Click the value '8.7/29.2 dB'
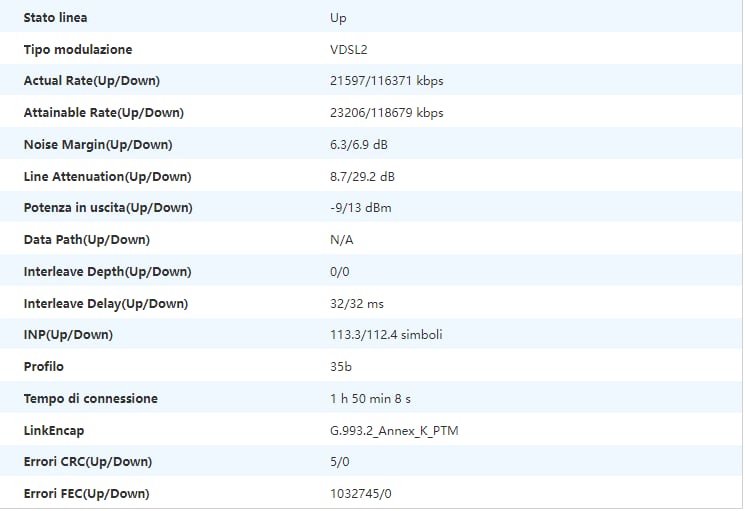The image size is (745, 511). (x=363, y=177)
